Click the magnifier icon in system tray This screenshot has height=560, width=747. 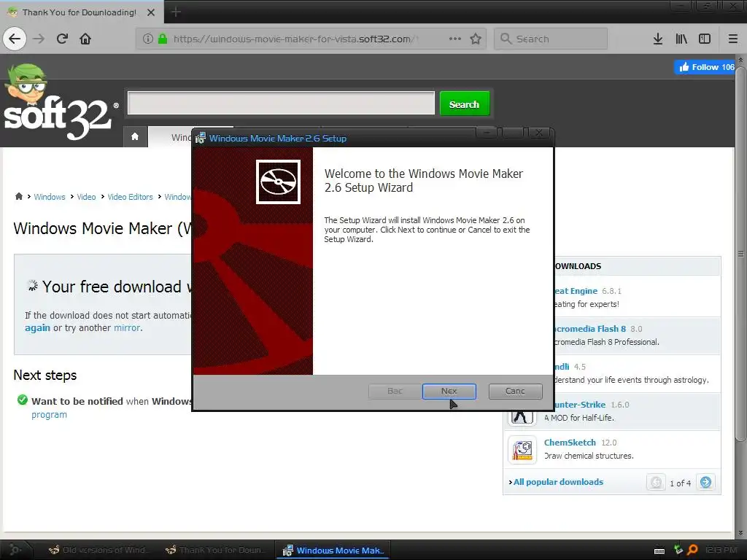tap(693, 550)
